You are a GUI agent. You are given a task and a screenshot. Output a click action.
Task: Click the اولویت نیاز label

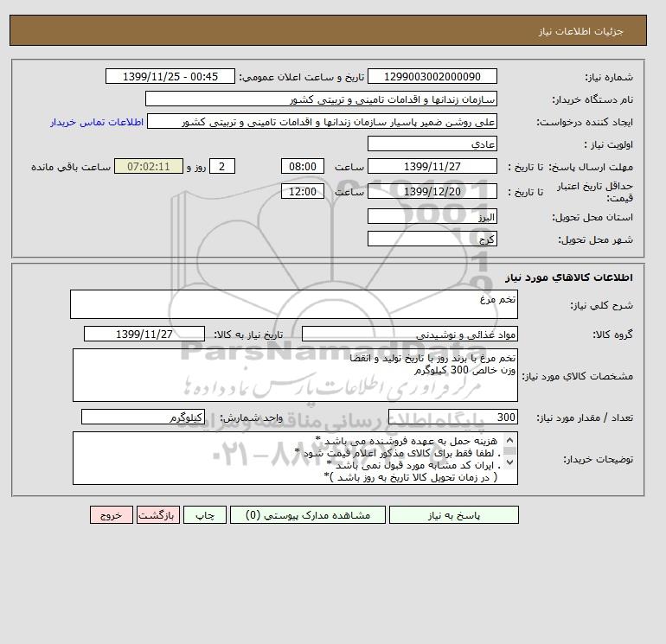[x=609, y=144]
